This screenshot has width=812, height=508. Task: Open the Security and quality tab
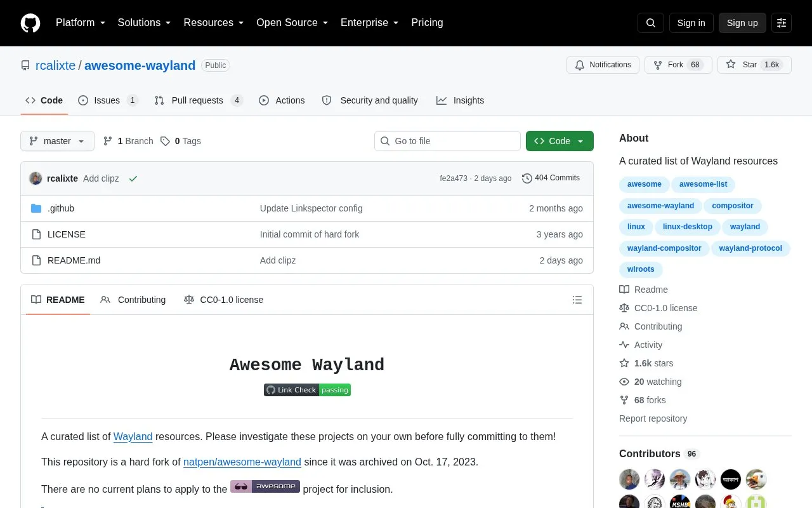pyautogui.click(x=370, y=100)
